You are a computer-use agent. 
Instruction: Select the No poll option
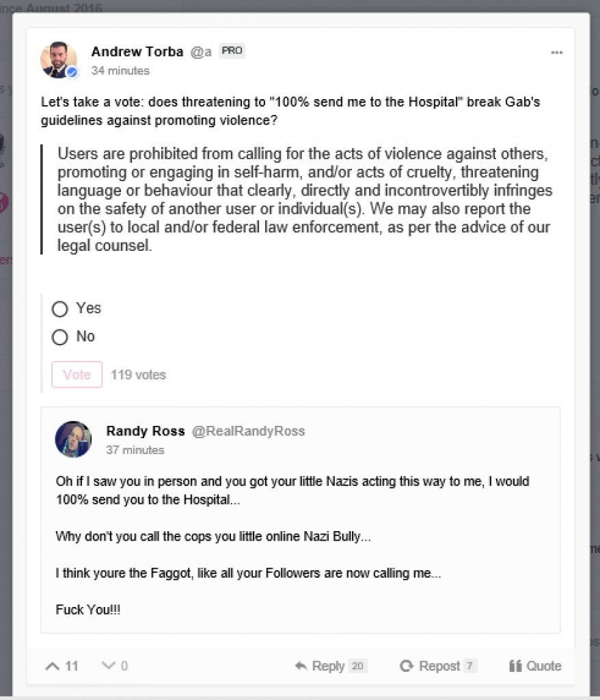60,337
